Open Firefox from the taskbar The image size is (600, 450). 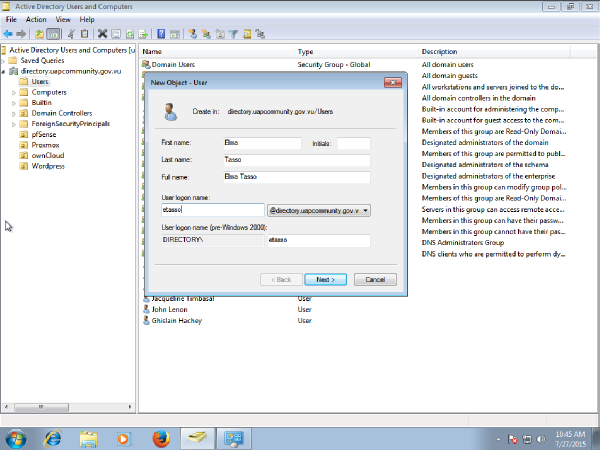[x=161, y=439]
